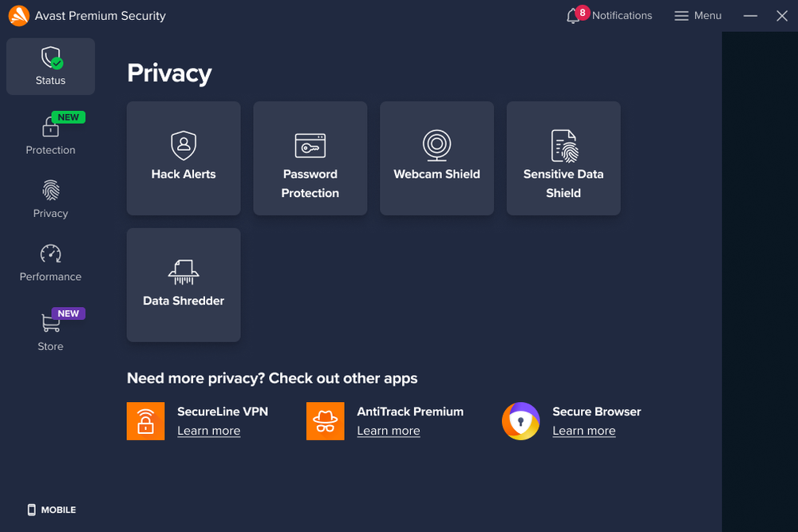798x532 pixels.
Task: Click the Secure Browser round icon
Action: click(520, 421)
